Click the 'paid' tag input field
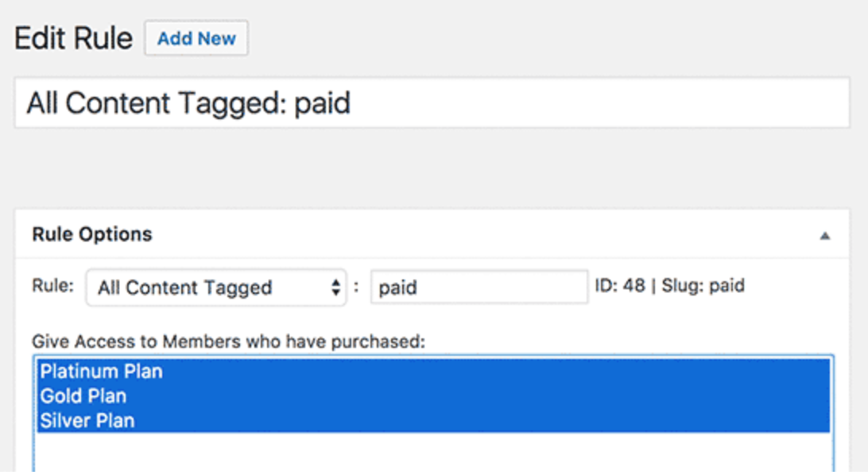 point(479,287)
